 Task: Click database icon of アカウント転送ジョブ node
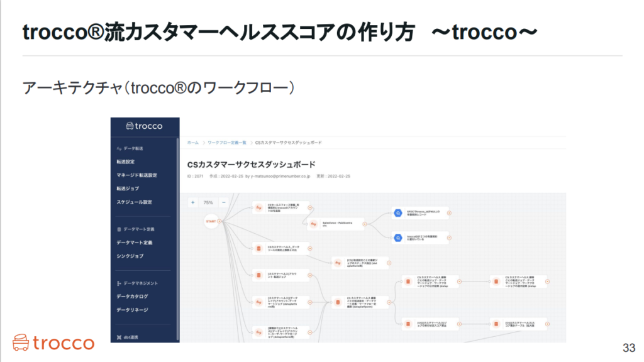click(258, 275)
